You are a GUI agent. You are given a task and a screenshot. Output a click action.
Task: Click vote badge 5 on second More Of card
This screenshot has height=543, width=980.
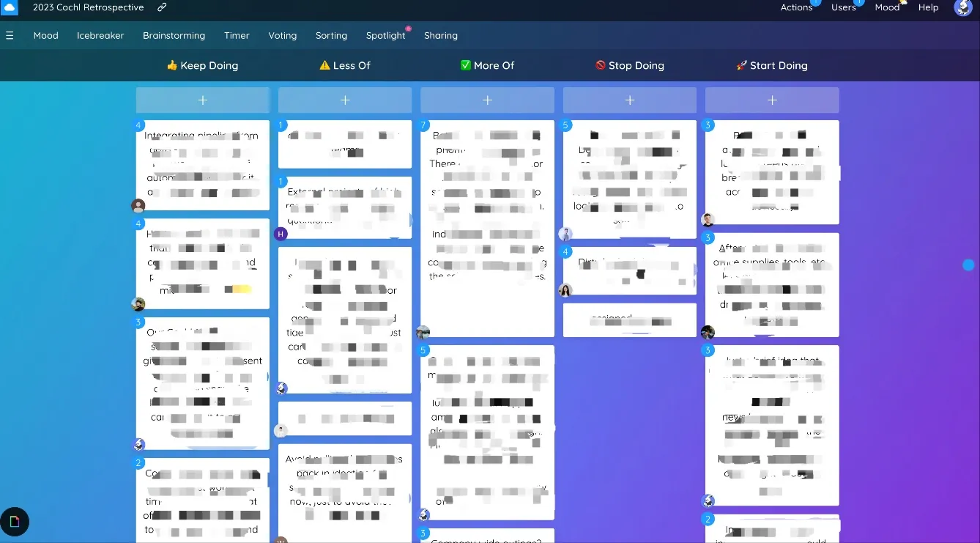pos(423,350)
